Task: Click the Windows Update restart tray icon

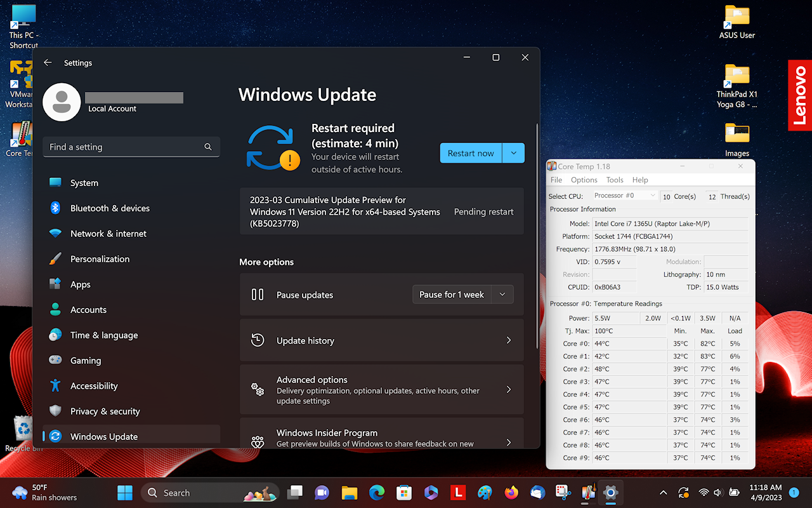Action: pos(683,493)
